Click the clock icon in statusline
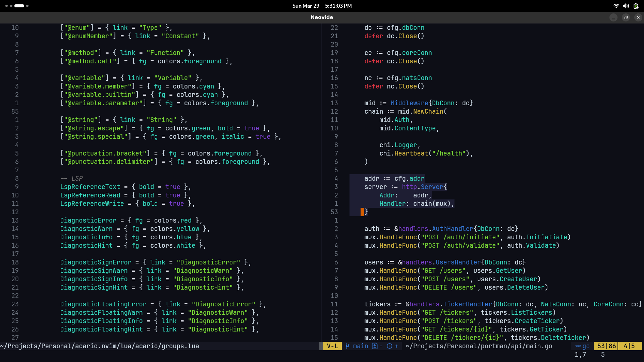644x362 pixels. [389, 346]
